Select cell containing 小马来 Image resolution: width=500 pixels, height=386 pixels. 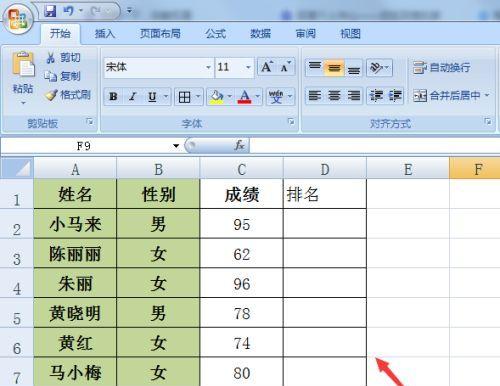[75, 224]
